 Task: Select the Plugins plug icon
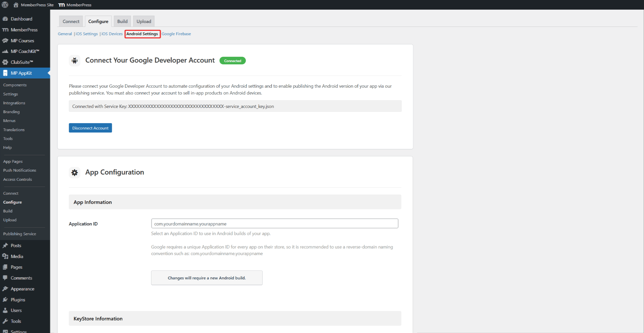(x=6, y=300)
